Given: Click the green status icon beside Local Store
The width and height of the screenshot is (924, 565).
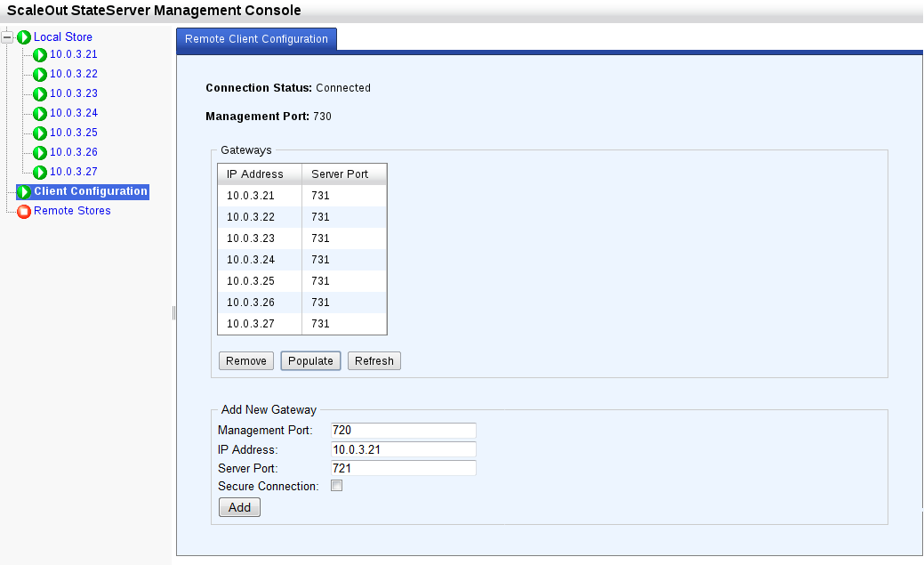Looking at the screenshot, I should pyautogui.click(x=24, y=37).
